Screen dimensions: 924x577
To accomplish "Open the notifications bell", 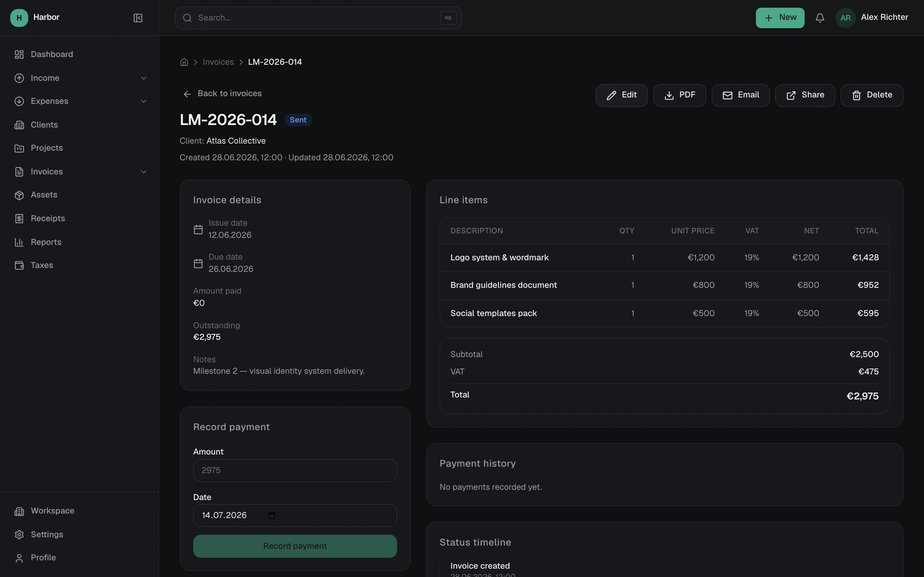I will pos(820,18).
